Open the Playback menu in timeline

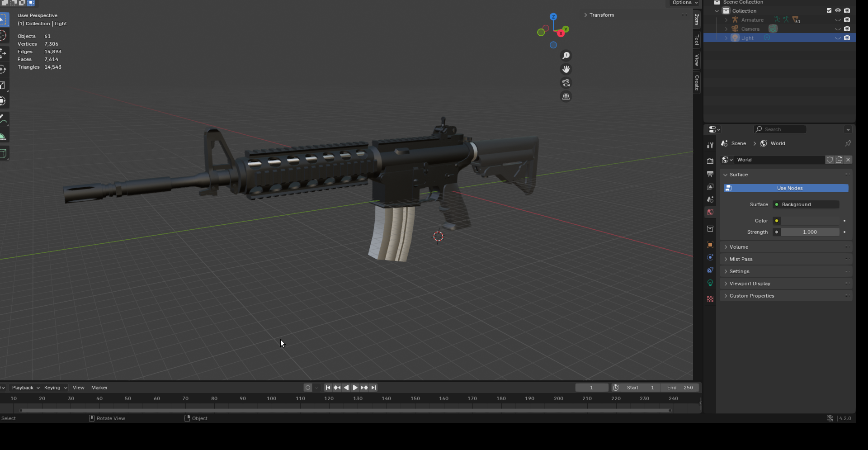click(x=25, y=388)
